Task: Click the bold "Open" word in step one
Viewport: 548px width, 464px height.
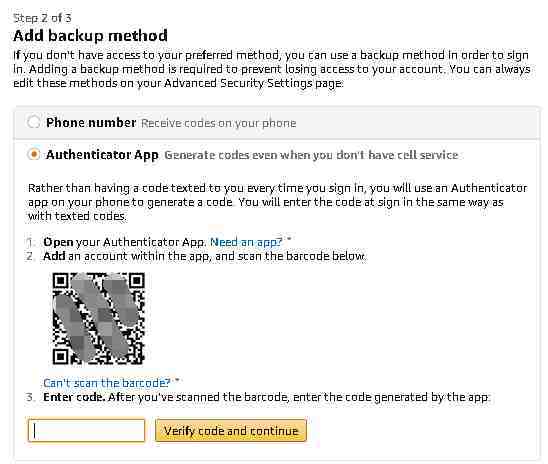Action: coord(58,242)
